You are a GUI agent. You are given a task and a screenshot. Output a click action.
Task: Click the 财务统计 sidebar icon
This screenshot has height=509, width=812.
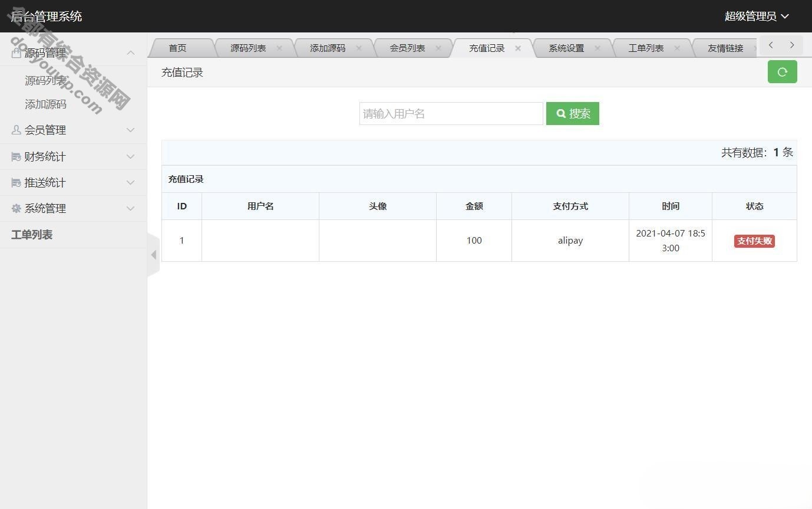(16, 156)
